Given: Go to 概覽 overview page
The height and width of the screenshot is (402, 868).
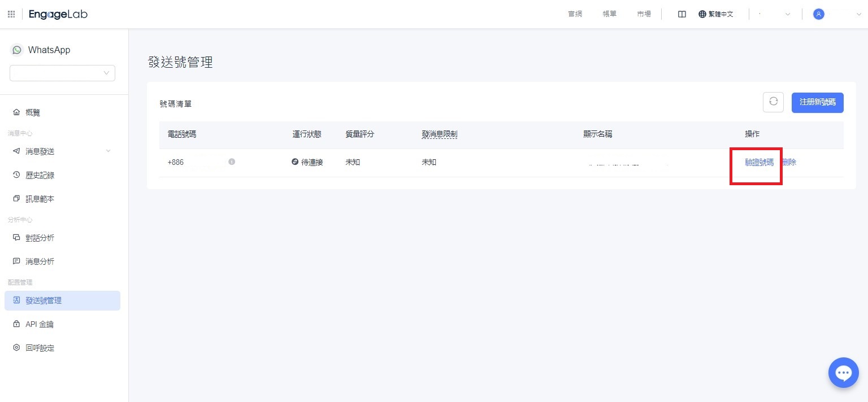Looking at the screenshot, I should (x=33, y=112).
